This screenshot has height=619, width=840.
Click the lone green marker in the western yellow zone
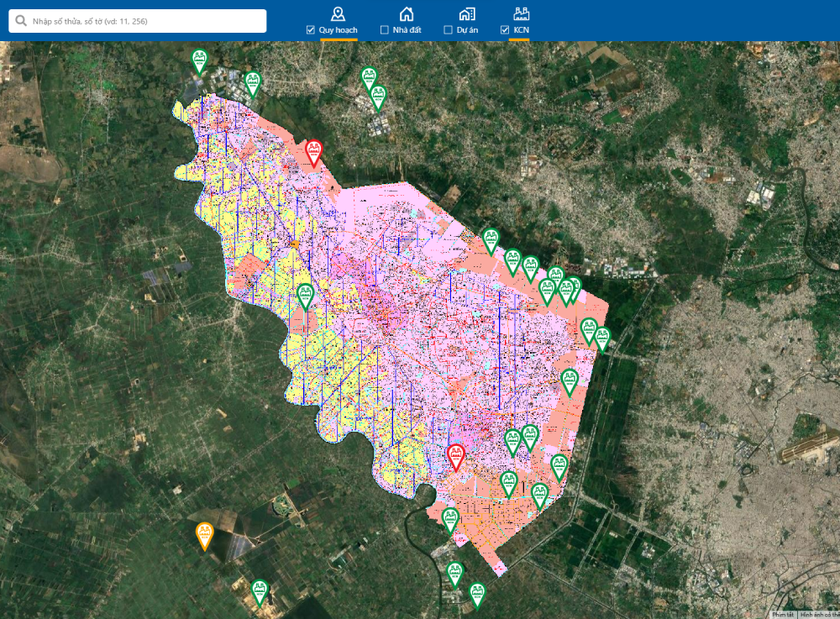tap(305, 296)
